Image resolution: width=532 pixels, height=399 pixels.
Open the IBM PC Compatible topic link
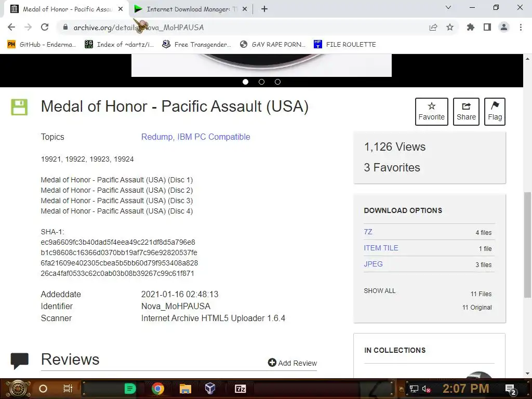click(x=214, y=137)
